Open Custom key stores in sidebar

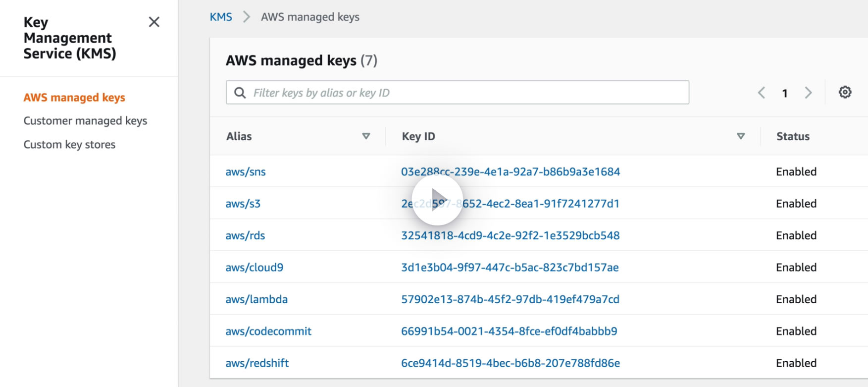pos(69,145)
